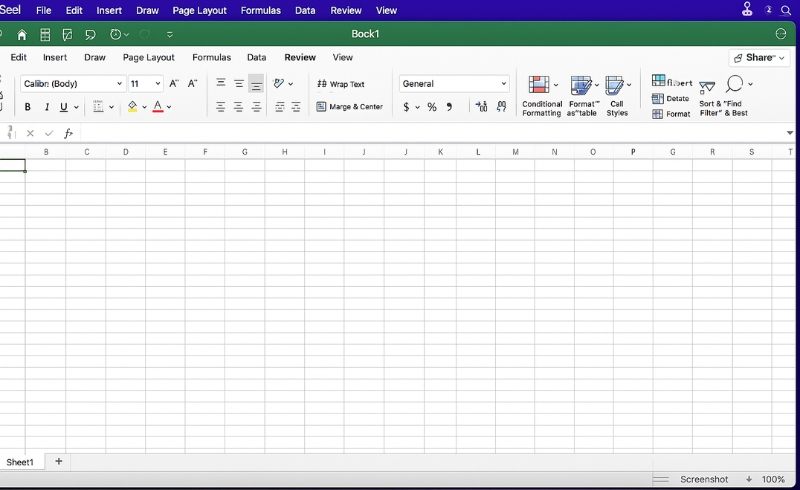Toggle underline formatting
The height and width of the screenshot is (490, 800).
point(64,107)
